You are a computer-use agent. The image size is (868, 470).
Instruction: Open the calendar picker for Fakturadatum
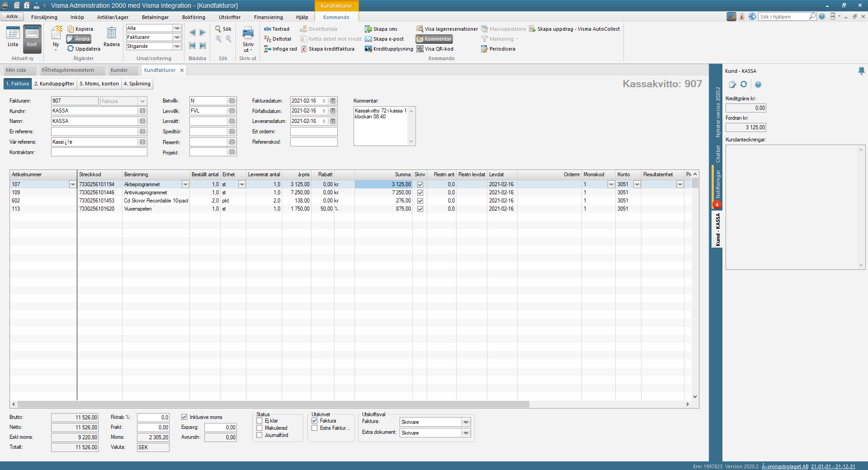(333, 101)
